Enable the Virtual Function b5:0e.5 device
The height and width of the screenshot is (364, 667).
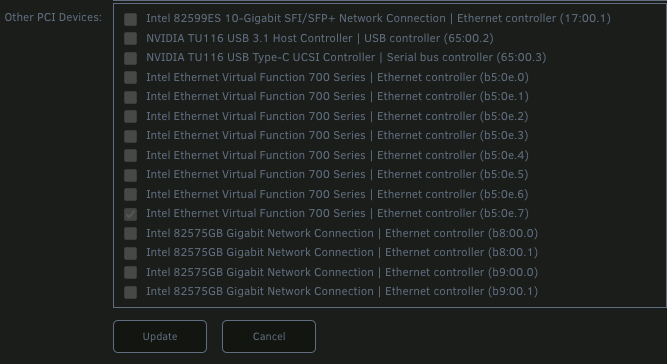[131, 175]
